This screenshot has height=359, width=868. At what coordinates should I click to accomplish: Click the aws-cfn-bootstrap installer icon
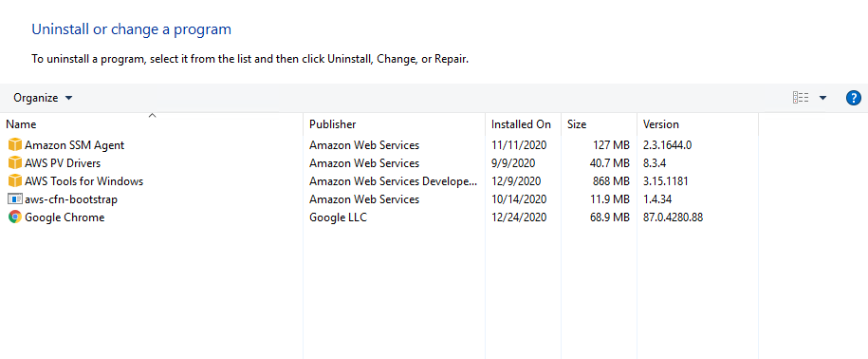(x=15, y=198)
